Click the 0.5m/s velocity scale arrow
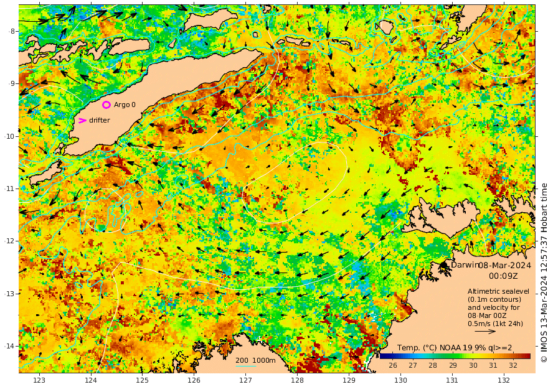The image size is (548, 392). click(x=485, y=332)
